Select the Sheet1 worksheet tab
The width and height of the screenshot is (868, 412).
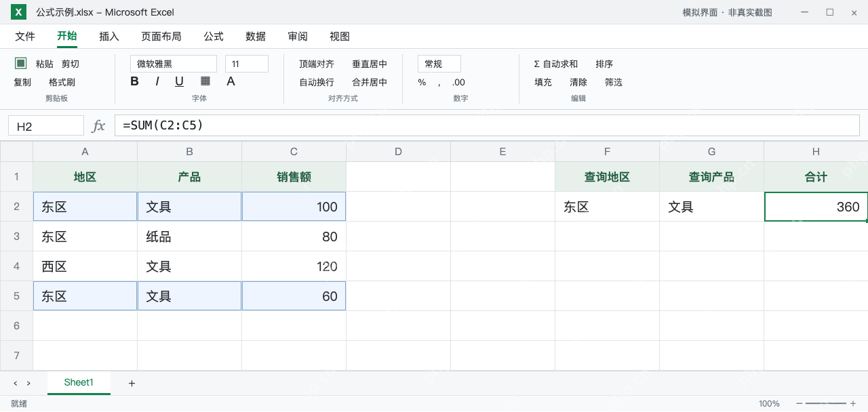pyautogui.click(x=79, y=383)
